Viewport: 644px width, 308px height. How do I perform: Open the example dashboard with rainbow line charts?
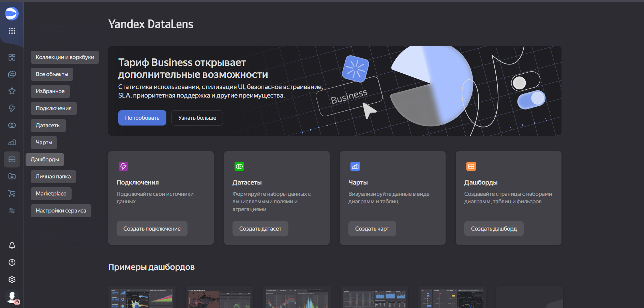click(297, 297)
